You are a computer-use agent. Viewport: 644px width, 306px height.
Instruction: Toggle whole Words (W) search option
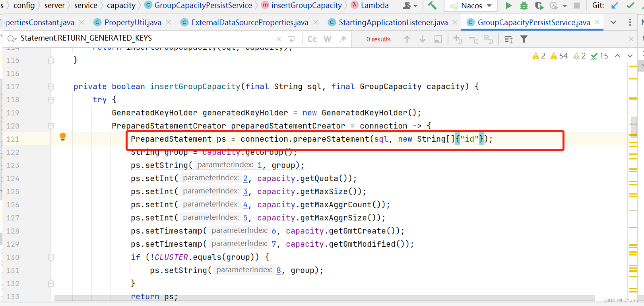pos(328,39)
